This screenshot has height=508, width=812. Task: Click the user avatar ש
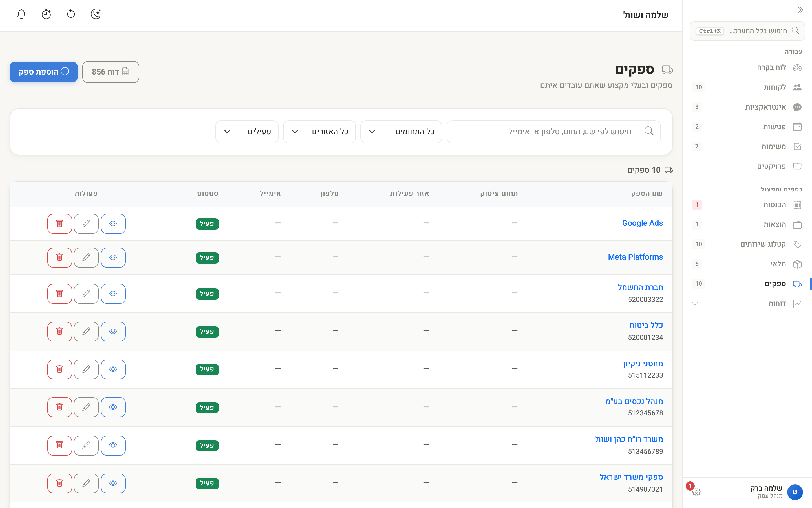tap(795, 492)
